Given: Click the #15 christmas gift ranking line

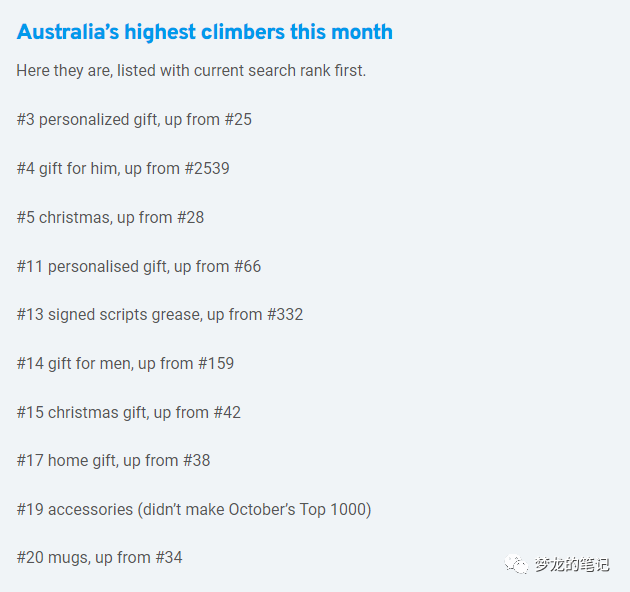Looking at the screenshot, I should 129,413.
